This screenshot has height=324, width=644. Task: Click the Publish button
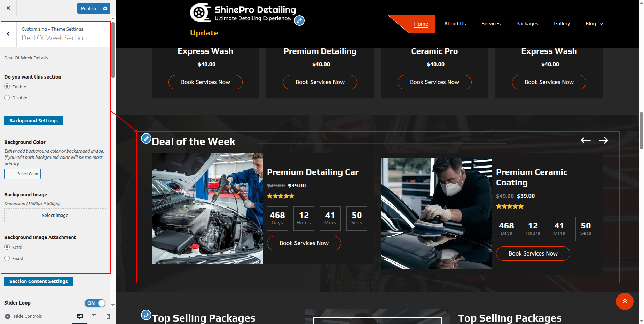88,8
